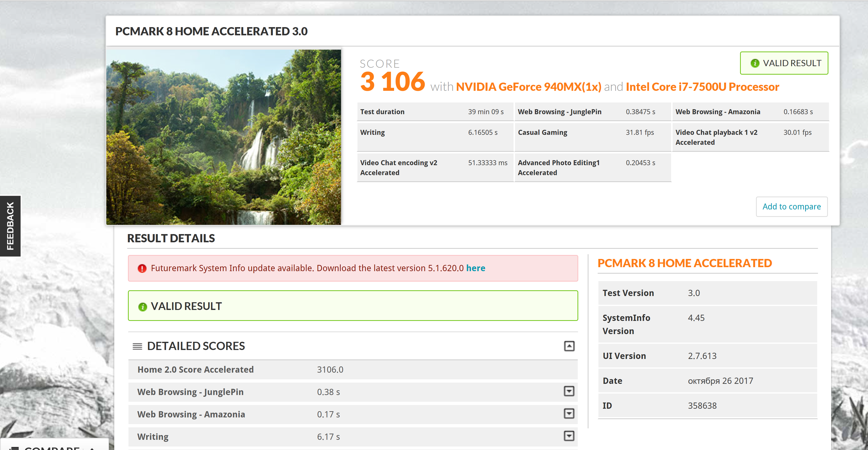868x450 pixels.
Task: Click Test duration value 39 min 09 s
Action: pyautogui.click(x=486, y=112)
